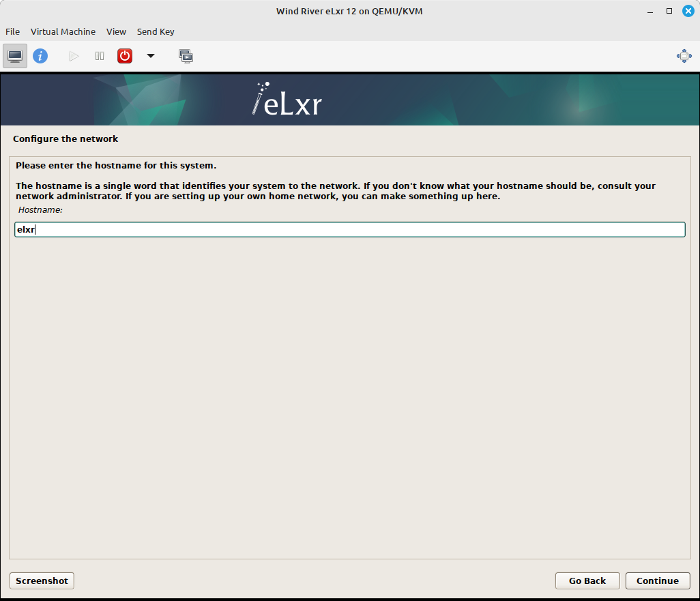Viewport: 700px width, 601px height.
Task: Open the shutdown options arrow
Action: point(150,55)
